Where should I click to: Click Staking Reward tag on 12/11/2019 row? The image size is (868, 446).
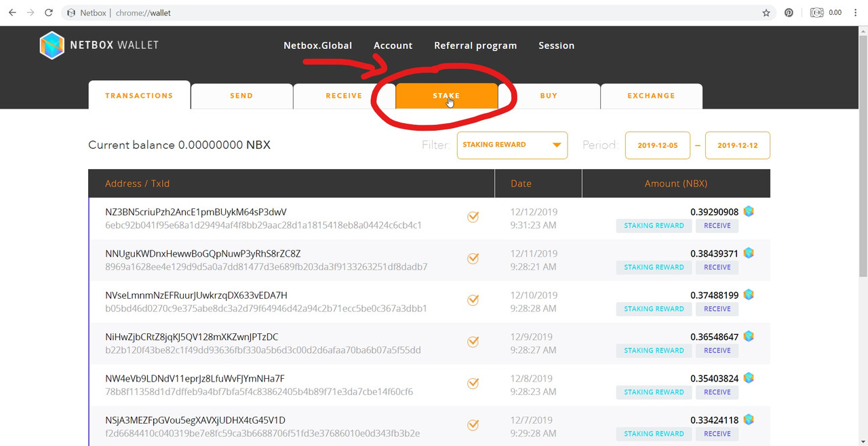pyautogui.click(x=654, y=267)
